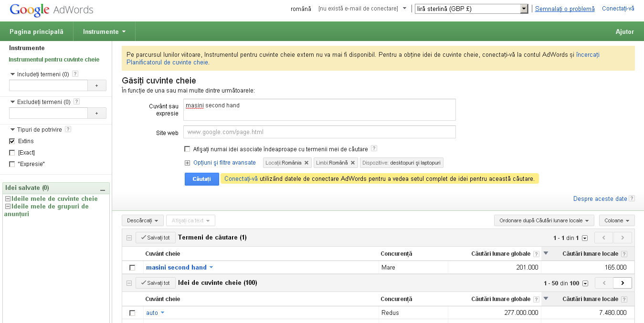Go to Pagina principală tab

click(36, 31)
